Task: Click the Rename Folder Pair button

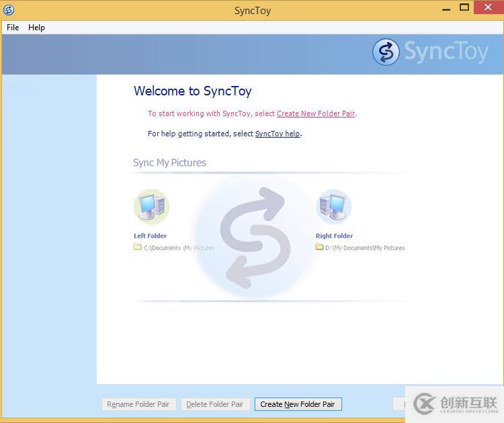Action: 138,404
